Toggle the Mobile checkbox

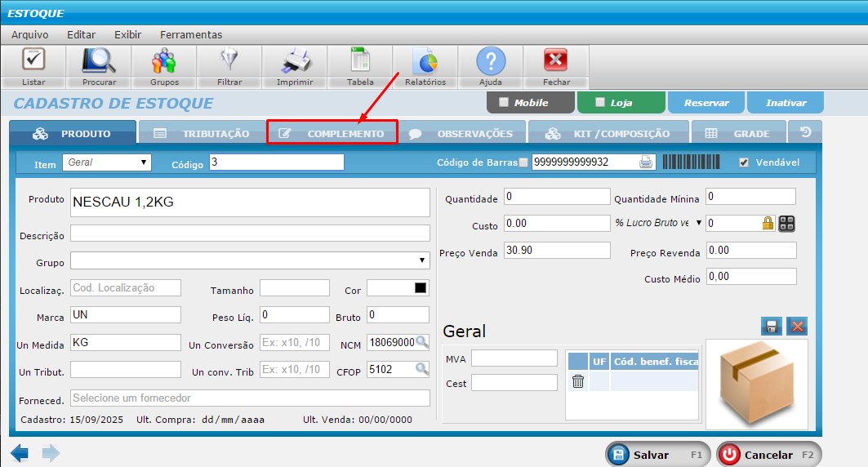(x=504, y=103)
